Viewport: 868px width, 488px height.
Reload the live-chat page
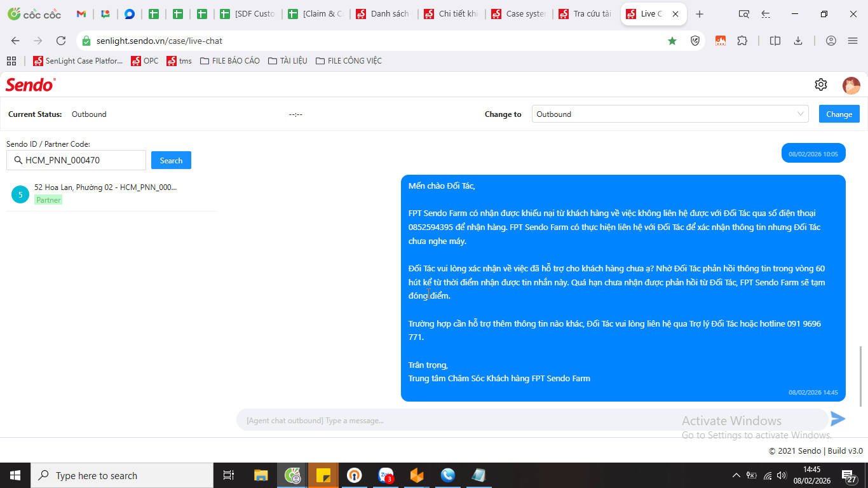point(61,41)
